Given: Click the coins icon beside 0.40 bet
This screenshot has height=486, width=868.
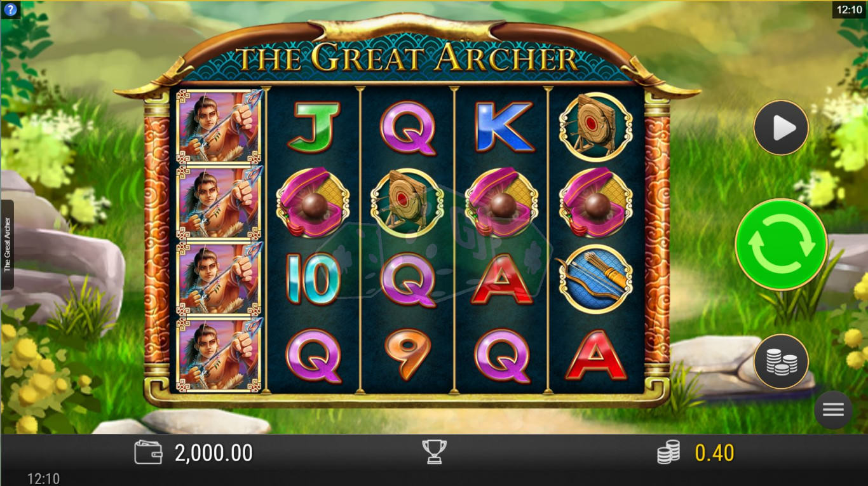Looking at the screenshot, I should [x=668, y=452].
